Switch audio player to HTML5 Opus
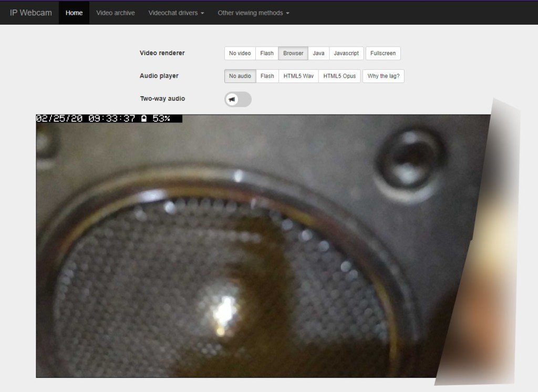Screen dimensions: 538x392 [339, 76]
